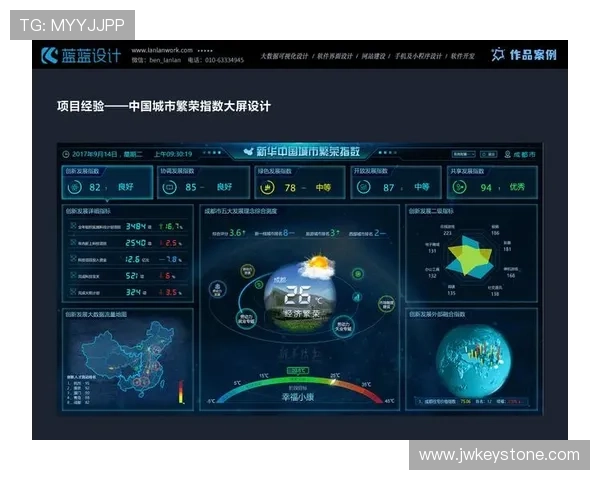Click the clock icon beside the date
This screenshot has height=480, width=600.
point(66,154)
